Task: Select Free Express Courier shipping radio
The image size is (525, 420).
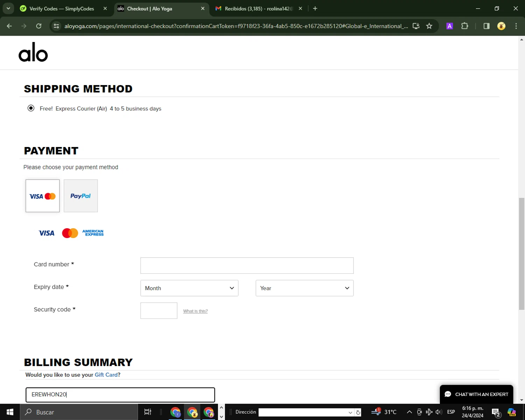Action: [x=31, y=108]
